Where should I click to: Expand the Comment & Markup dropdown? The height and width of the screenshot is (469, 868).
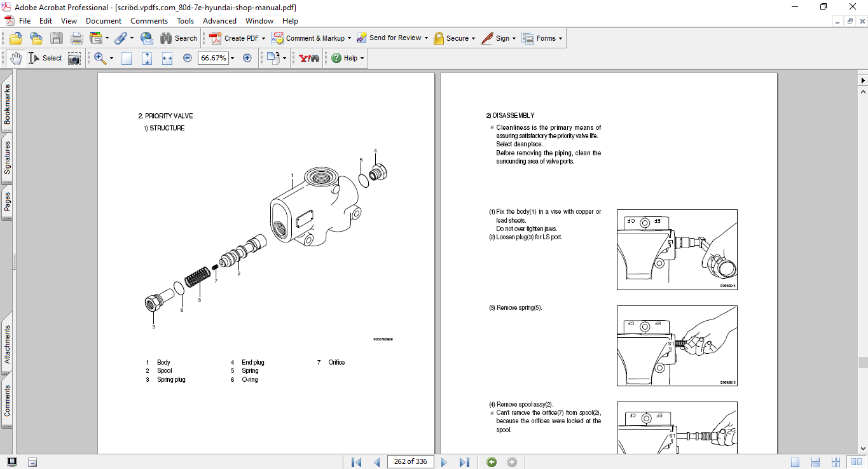pos(349,38)
